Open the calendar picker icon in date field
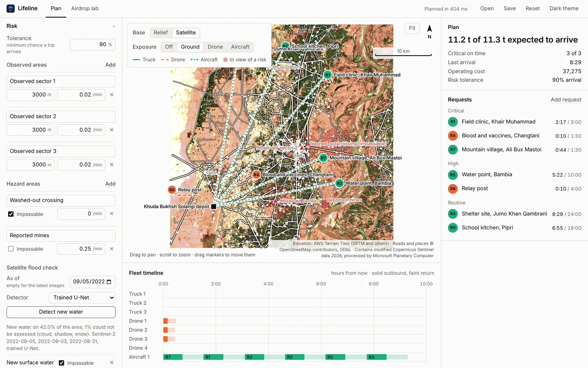Viewport: 588px width, 368px height. (109, 282)
